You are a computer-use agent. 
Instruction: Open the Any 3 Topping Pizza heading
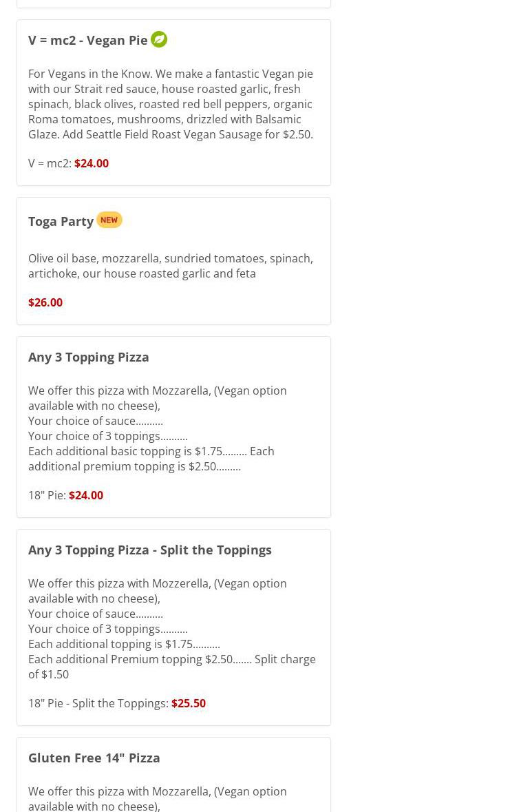pyautogui.click(x=88, y=357)
